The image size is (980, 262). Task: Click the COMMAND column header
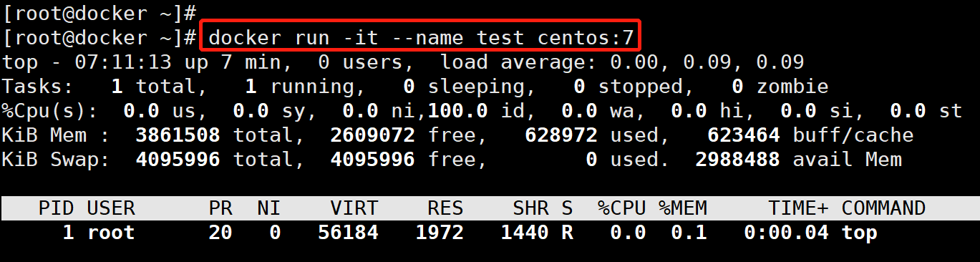[883, 208]
